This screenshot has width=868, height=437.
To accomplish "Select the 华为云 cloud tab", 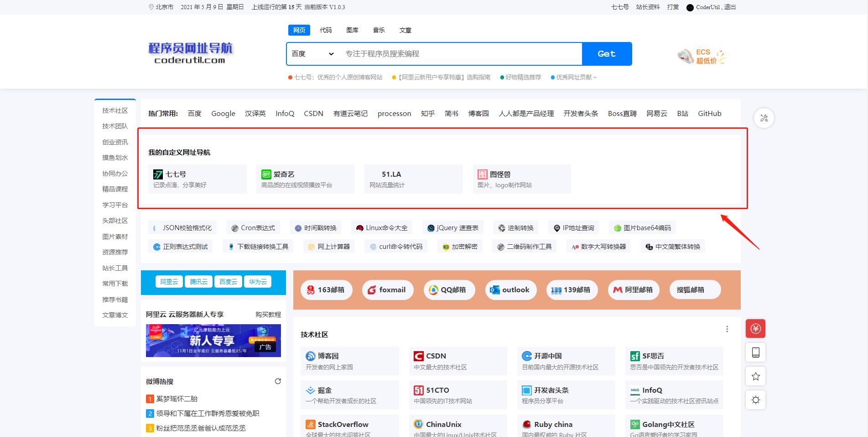I will point(258,282).
